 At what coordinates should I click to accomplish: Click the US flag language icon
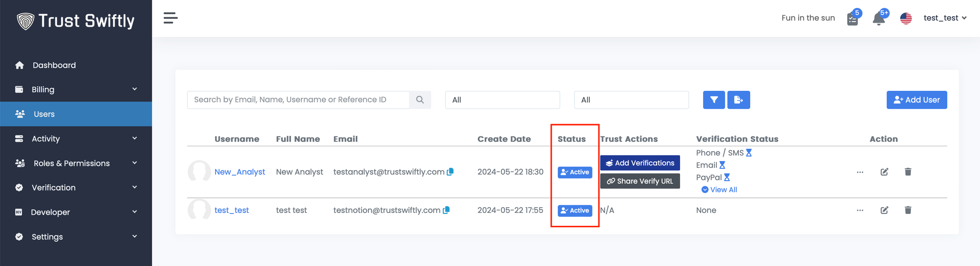tap(906, 18)
